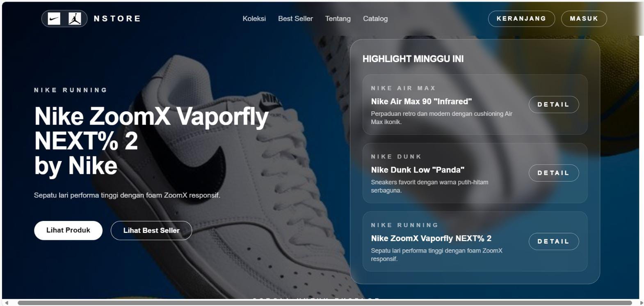Click the Jordan Jumpman logo icon

click(75, 18)
